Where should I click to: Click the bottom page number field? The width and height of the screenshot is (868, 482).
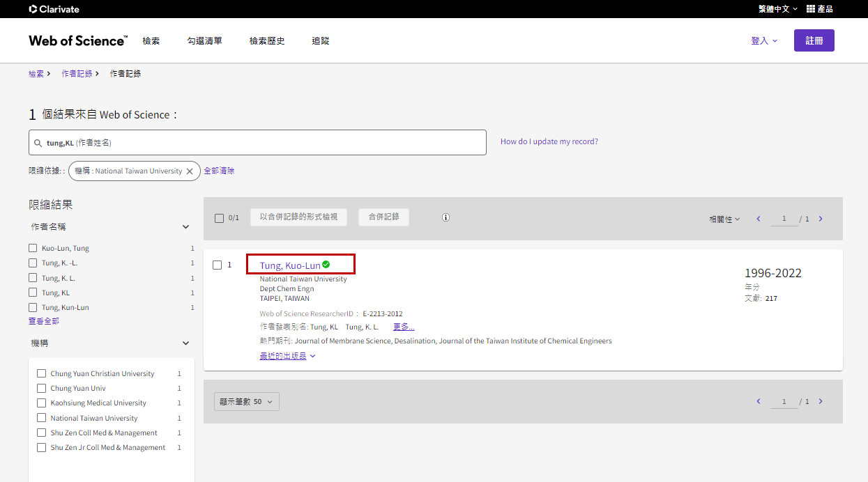[784, 401]
